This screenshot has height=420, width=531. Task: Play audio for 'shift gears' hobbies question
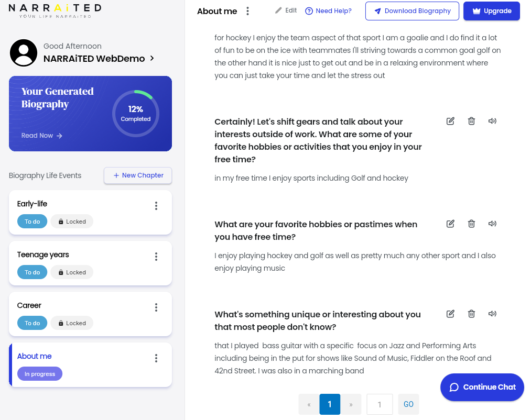pyautogui.click(x=492, y=121)
